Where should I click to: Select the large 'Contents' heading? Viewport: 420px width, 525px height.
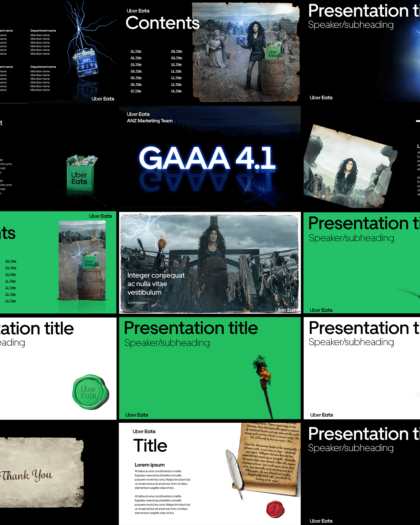click(163, 23)
